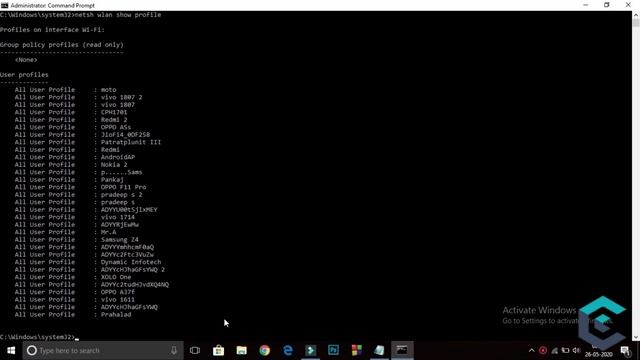Launch Microsoft Store from the taskbar
640x360 pixels.
coord(218,350)
